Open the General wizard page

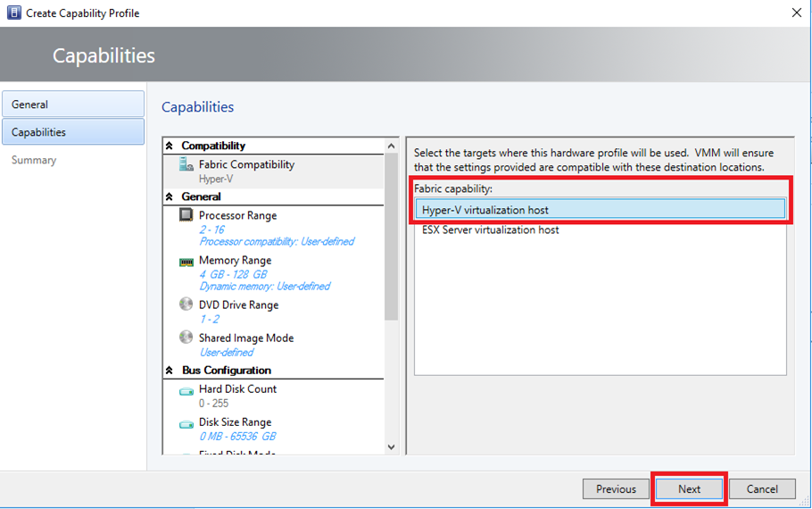click(x=73, y=104)
